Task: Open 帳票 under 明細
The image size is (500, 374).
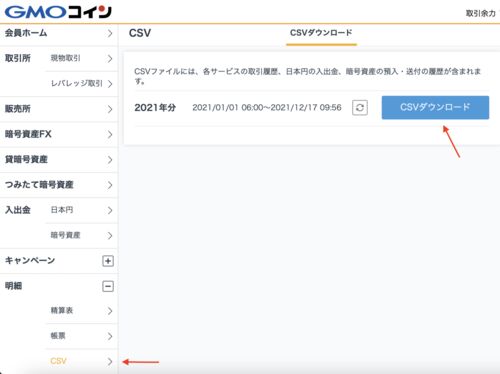Action: (58, 336)
